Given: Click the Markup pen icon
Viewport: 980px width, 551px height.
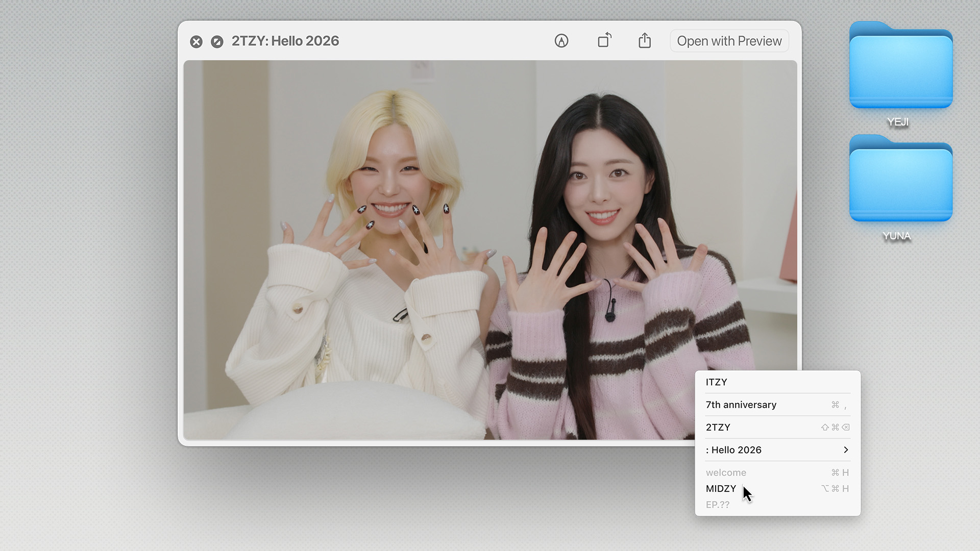Looking at the screenshot, I should pos(561,41).
